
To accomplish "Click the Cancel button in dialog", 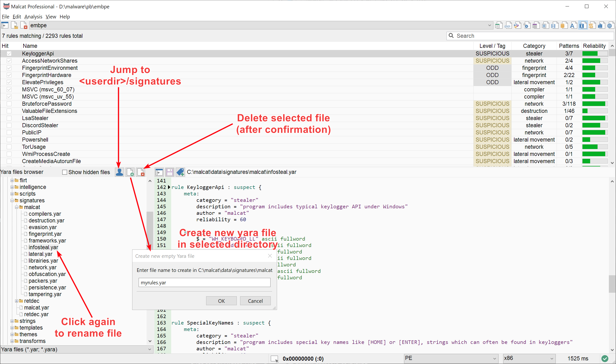I will pyautogui.click(x=255, y=301).
